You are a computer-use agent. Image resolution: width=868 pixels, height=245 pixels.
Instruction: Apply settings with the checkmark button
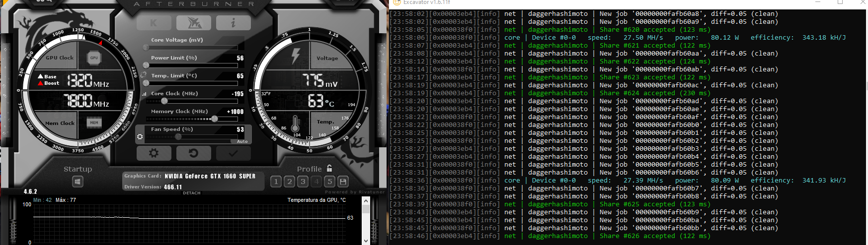pos(233,153)
